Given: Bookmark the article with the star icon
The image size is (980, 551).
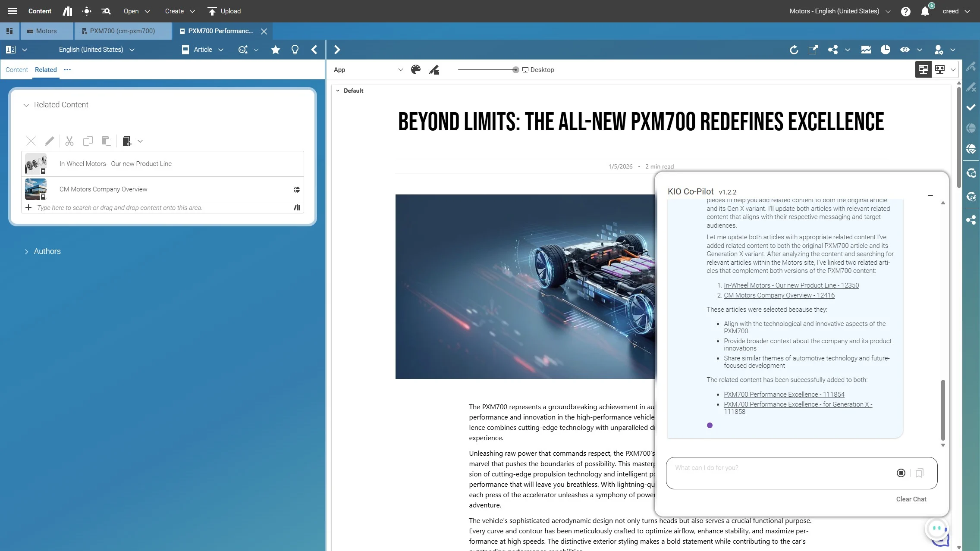Looking at the screenshot, I should point(275,50).
